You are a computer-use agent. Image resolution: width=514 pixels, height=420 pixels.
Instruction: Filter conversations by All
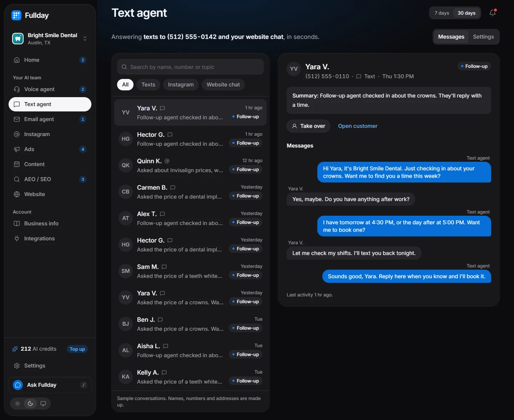pyautogui.click(x=125, y=85)
